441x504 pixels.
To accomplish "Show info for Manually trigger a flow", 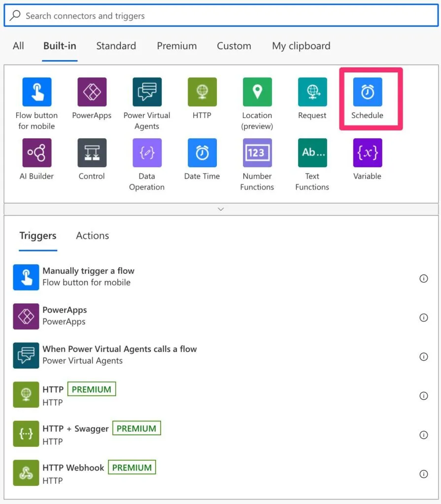I will (423, 279).
